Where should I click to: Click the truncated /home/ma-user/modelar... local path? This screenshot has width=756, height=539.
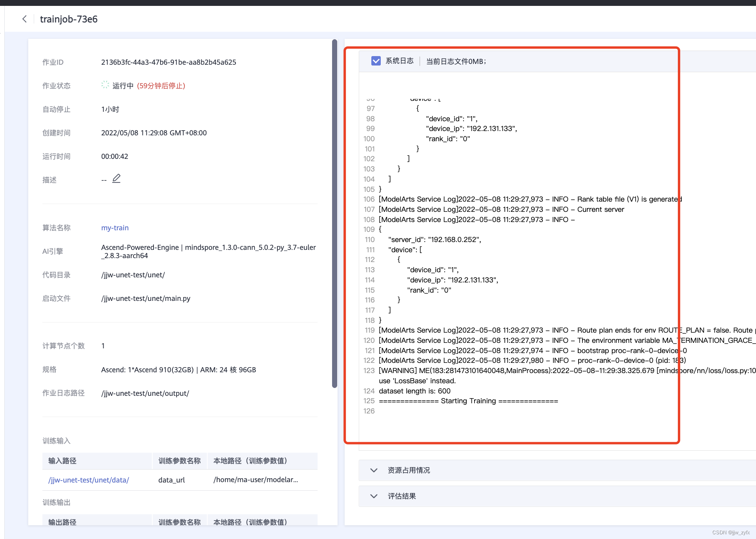click(256, 479)
